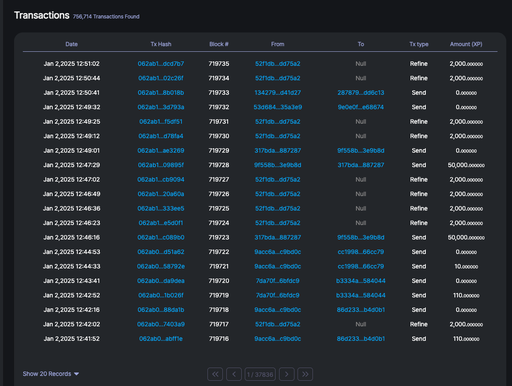This screenshot has height=386, width=512.
Task: Open transaction hash 062ab0...58792e
Action: (x=161, y=266)
